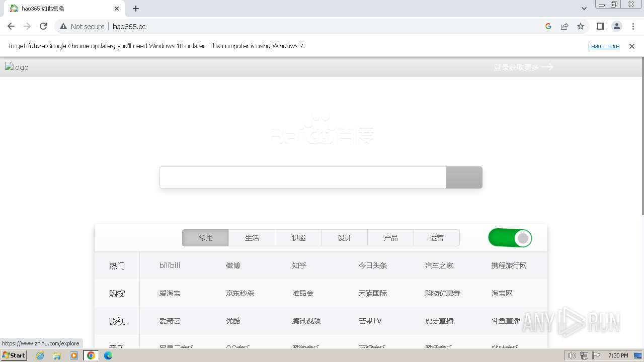Bookmark this page with the star icon
This screenshot has width=644, height=362.
581,26
